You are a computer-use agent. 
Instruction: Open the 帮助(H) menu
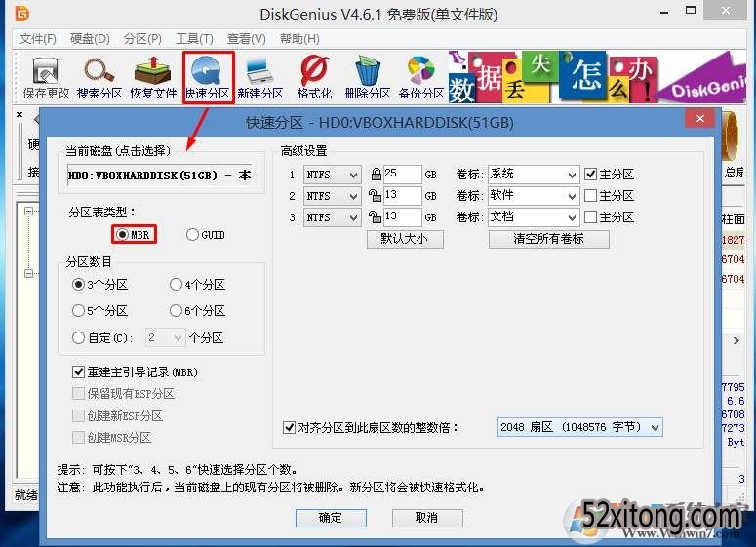click(299, 39)
